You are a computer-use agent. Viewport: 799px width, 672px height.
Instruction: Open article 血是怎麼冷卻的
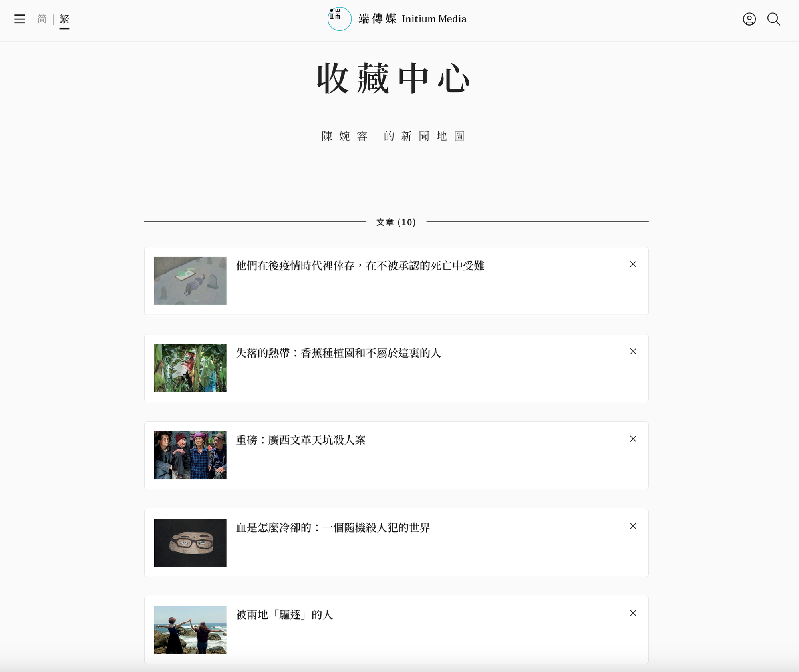(333, 528)
